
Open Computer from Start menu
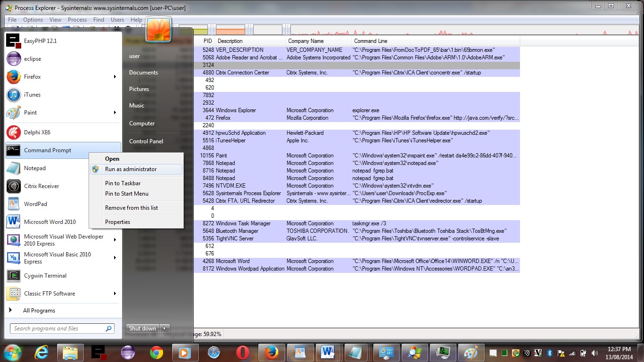pos(142,123)
